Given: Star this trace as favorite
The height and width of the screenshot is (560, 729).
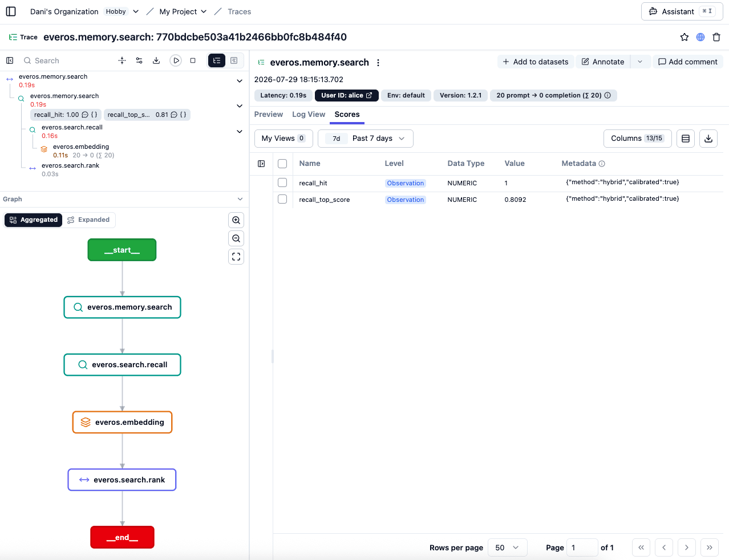Looking at the screenshot, I should (685, 37).
